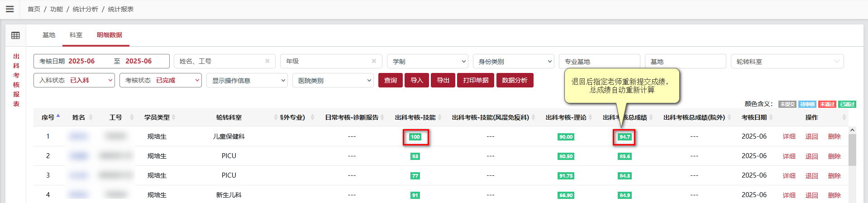Switch to the 科室 tab
This screenshot has height=203, width=868.
[76, 35]
